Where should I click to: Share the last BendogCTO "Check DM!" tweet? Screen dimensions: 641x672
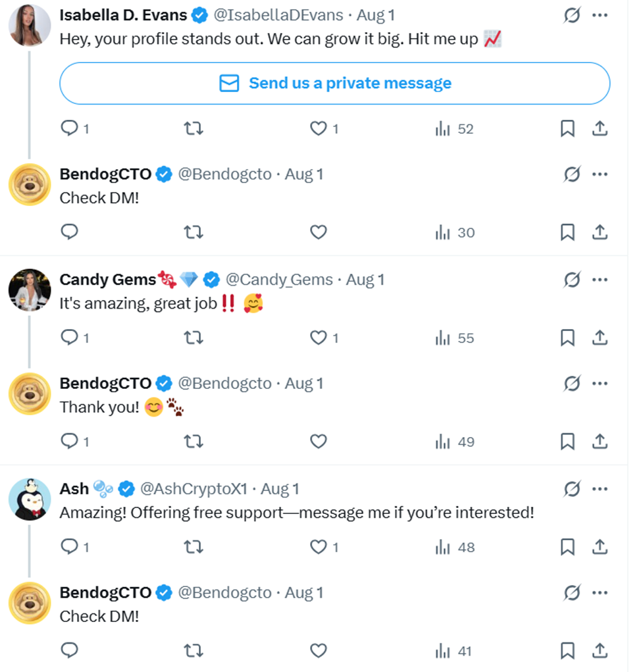(600, 650)
